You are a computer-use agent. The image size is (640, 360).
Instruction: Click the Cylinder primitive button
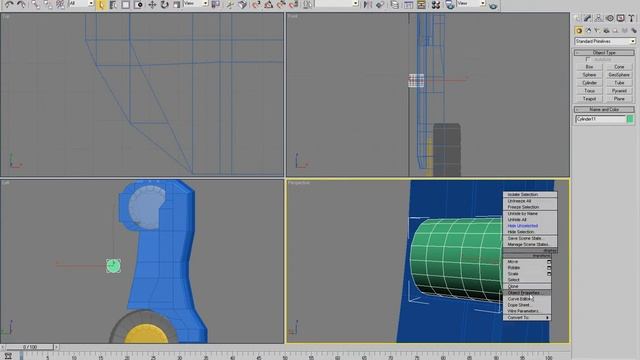click(589, 83)
